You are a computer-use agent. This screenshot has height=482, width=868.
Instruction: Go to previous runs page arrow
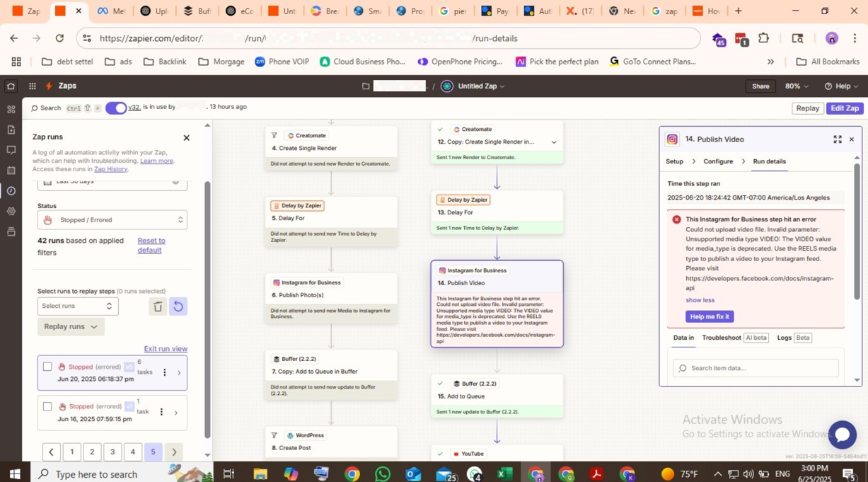[x=51, y=452]
